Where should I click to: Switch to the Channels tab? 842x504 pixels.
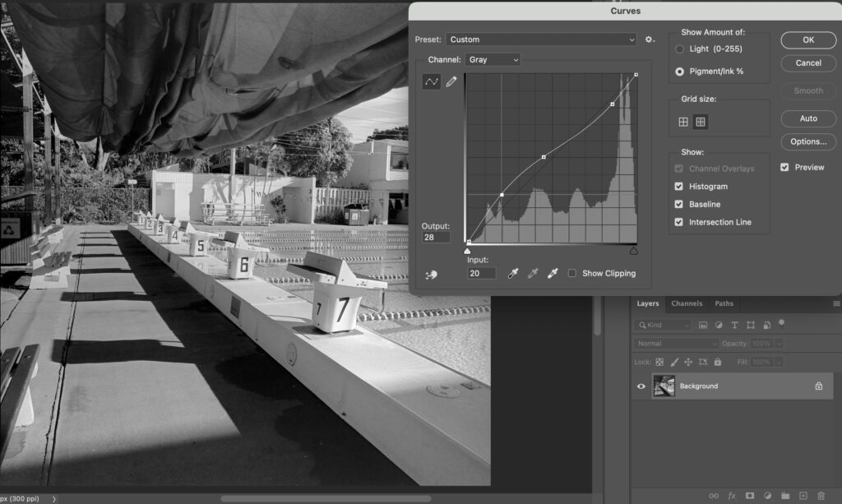(x=687, y=303)
